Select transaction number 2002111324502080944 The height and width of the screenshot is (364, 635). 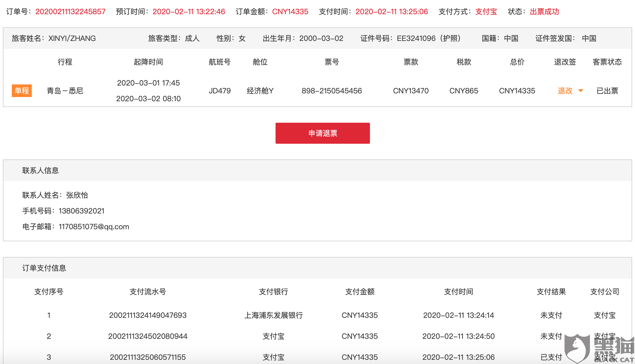click(148, 336)
